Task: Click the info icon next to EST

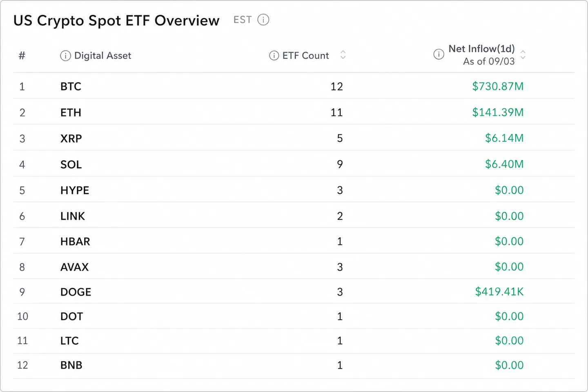Action: coord(263,20)
